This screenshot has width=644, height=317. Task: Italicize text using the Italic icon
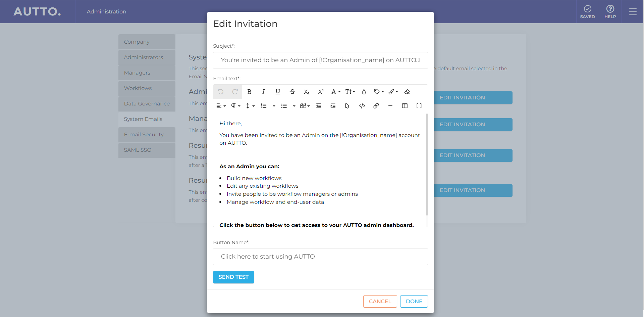264,91
